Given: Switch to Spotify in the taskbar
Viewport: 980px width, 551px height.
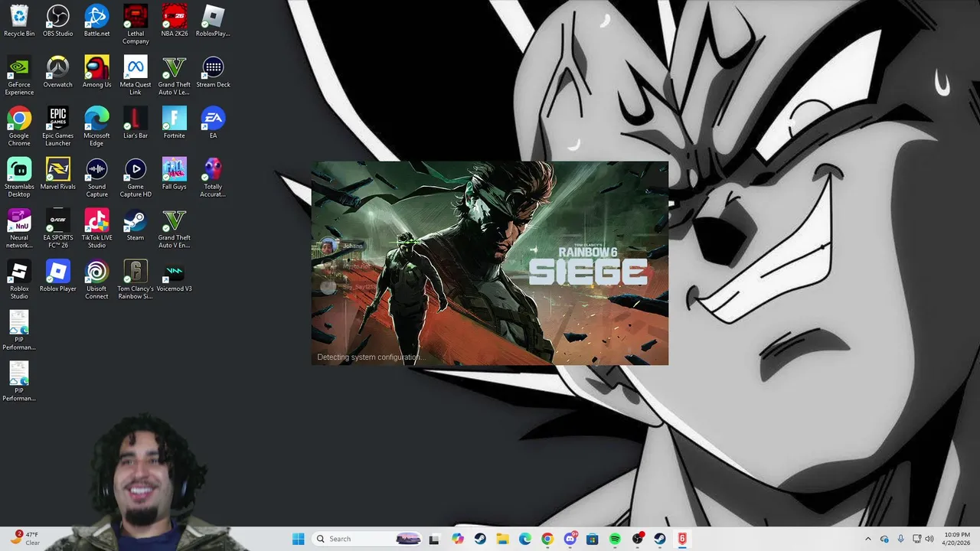Looking at the screenshot, I should 615,539.
